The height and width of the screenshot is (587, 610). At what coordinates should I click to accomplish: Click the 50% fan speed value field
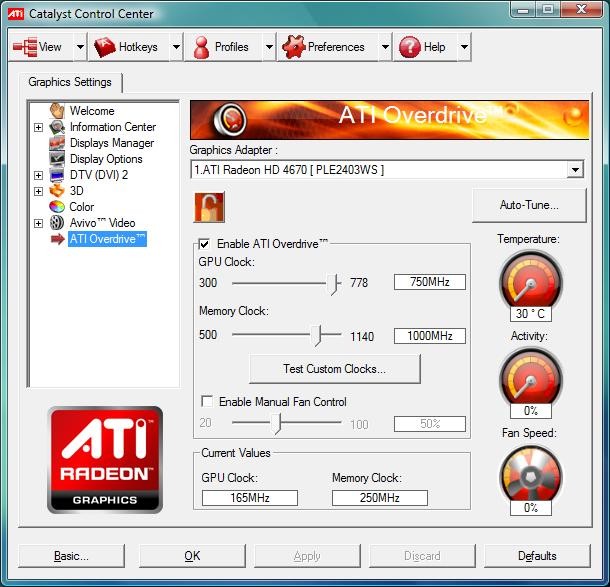[x=429, y=424]
